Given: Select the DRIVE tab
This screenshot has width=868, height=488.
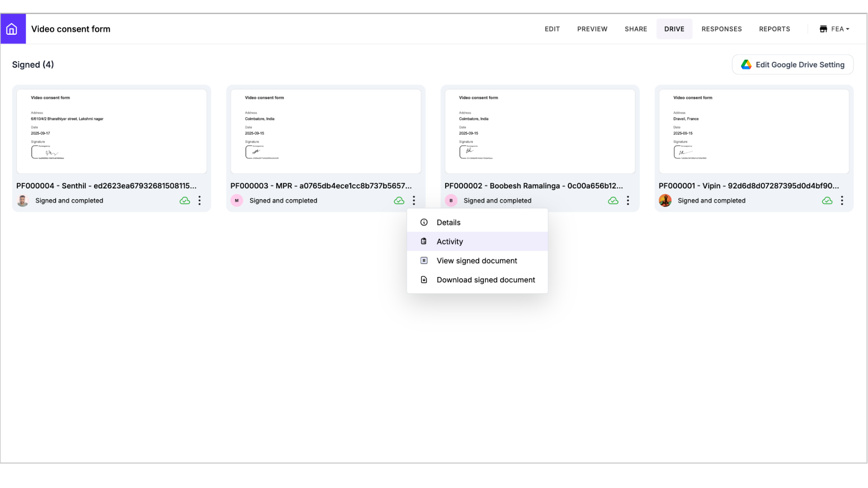Looking at the screenshot, I should [674, 29].
